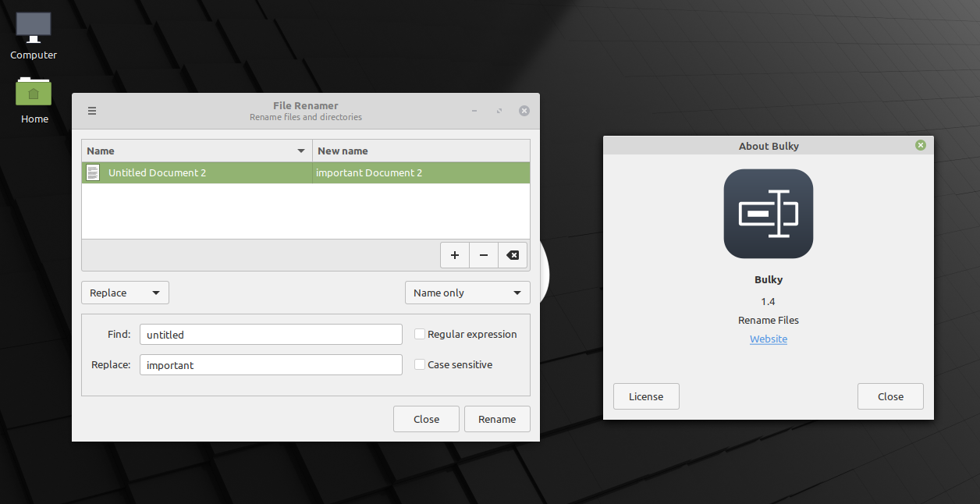Open the Home folder desktop icon

pyautogui.click(x=34, y=93)
